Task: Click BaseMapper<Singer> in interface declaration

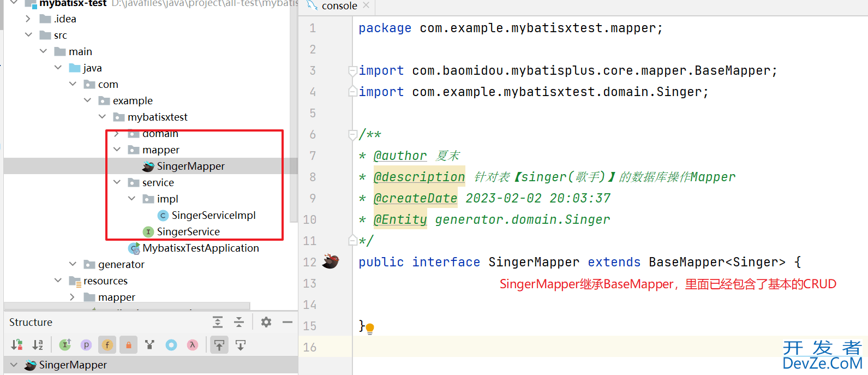Action: pos(717,262)
